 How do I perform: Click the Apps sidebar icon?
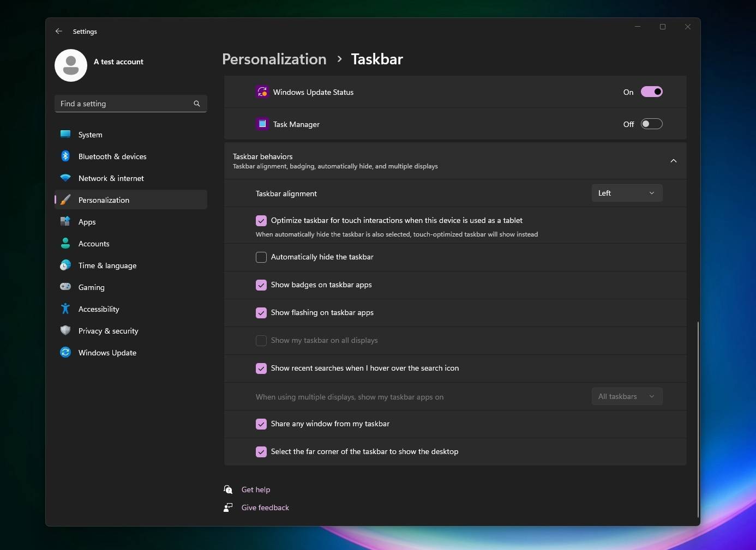(65, 222)
